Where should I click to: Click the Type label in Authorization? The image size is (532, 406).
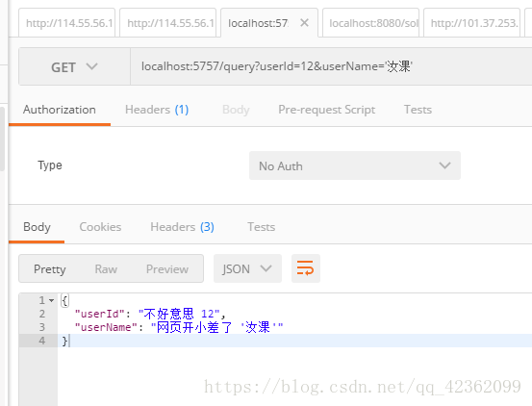click(50, 165)
